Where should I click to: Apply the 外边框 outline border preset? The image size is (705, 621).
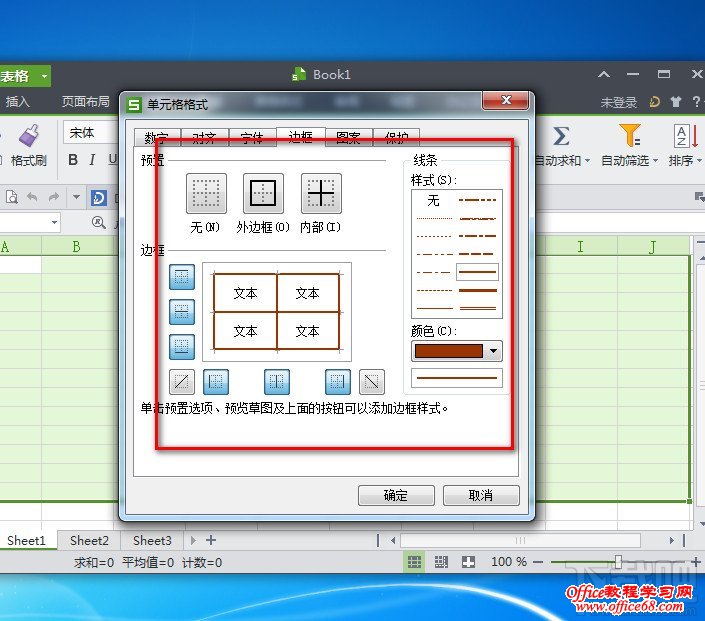(x=263, y=194)
